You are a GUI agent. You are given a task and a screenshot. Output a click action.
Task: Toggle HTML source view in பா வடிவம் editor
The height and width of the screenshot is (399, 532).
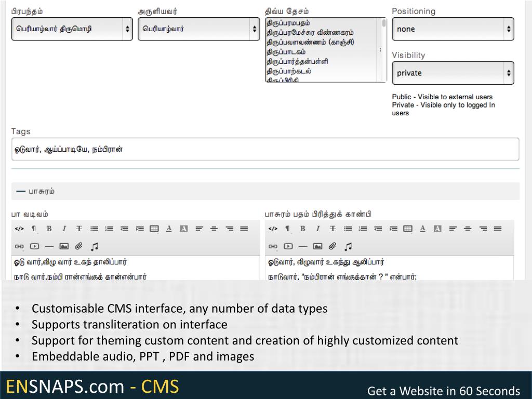(19, 229)
